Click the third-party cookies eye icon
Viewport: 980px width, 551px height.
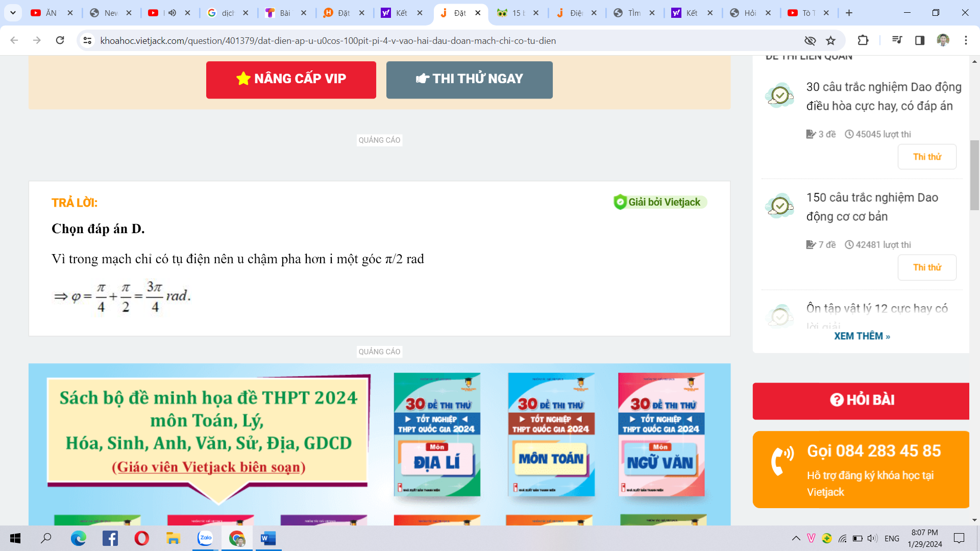(x=810, y=40)
